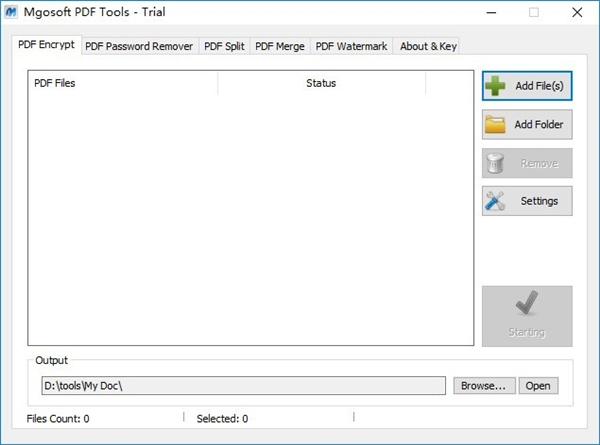Open the PDF Password Remover tab
The image size is (600, 445).
point(139,46)
